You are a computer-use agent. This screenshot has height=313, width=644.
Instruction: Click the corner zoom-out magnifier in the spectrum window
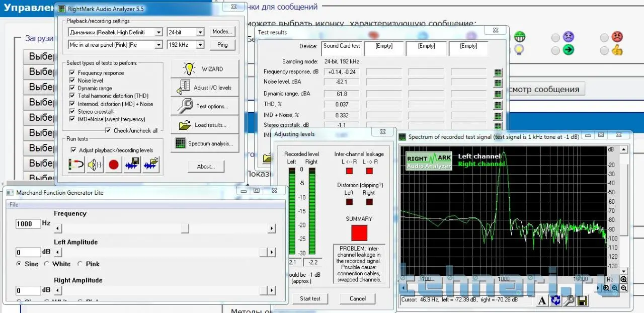coord(624,288)
